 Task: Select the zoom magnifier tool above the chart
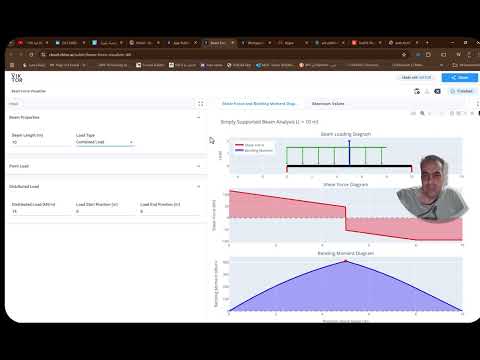422,113
